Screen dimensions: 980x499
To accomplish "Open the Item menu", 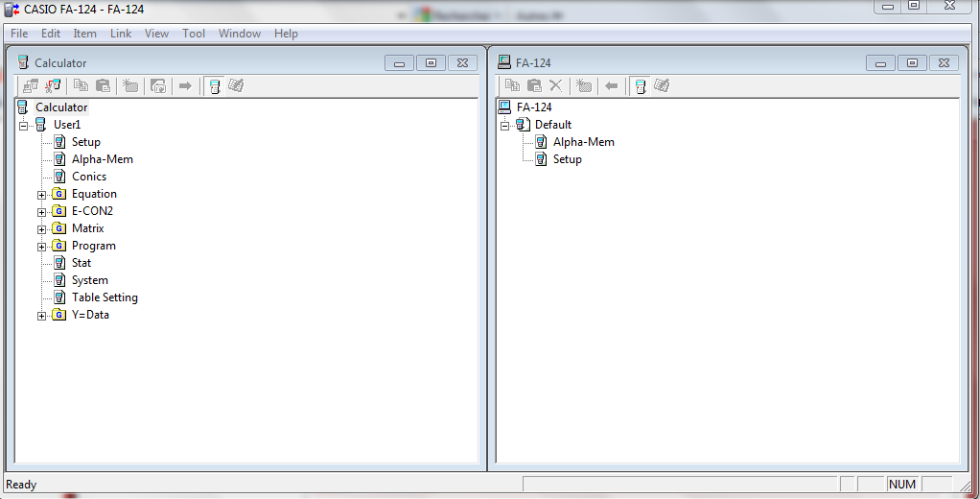I will coord(84,34).
